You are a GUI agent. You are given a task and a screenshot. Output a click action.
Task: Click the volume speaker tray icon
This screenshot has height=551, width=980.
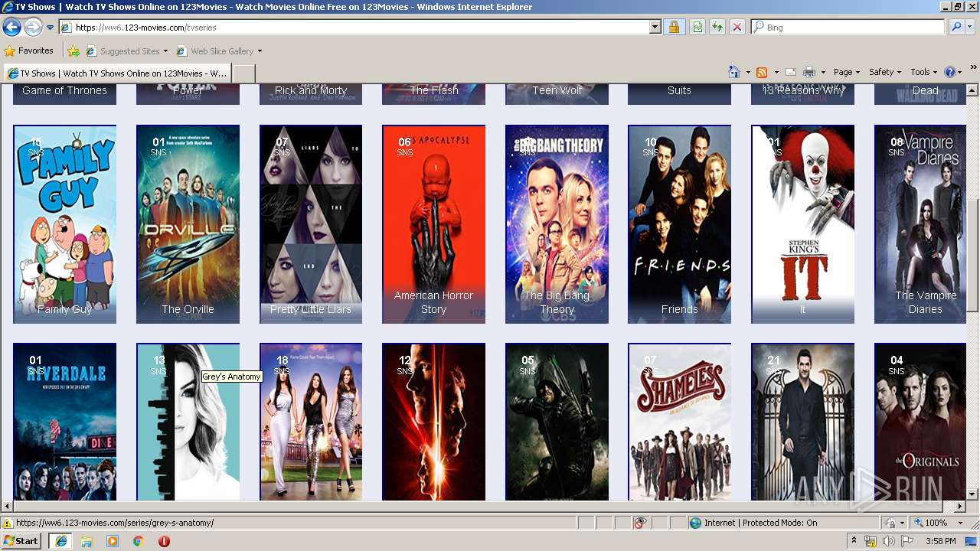click(887, 541)
